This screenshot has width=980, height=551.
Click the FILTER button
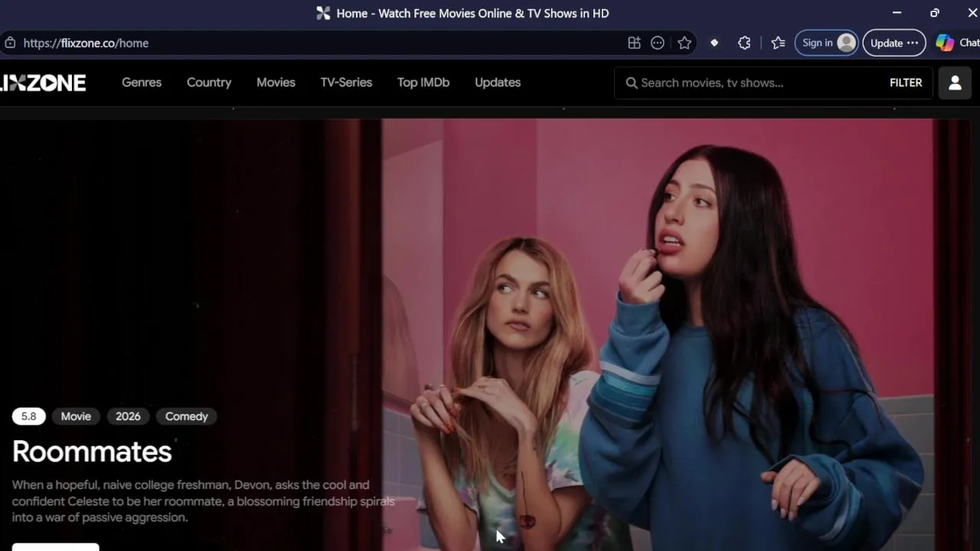click(x=906, y=83)
